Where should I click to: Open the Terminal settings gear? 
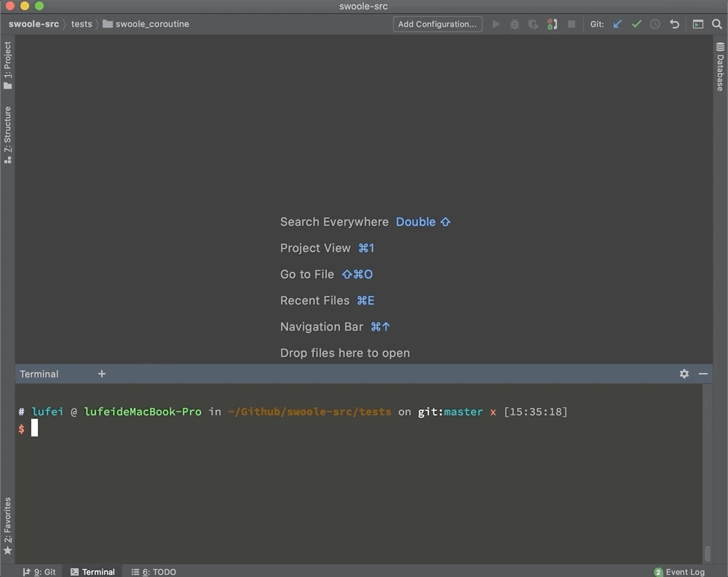(684, 374)
